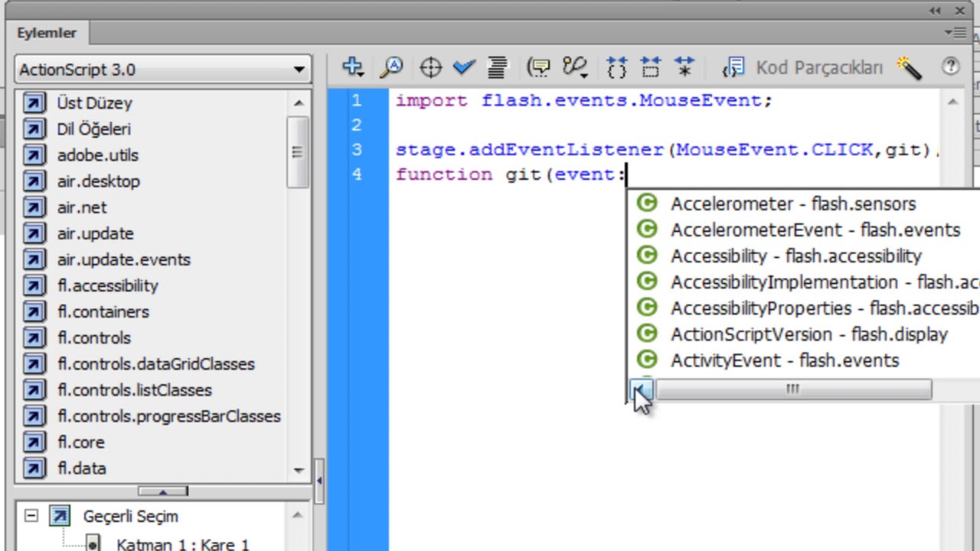Select fl.controls.progressBarClasses entry
This screenshot has width=980, height=551.
pos(169,416)
